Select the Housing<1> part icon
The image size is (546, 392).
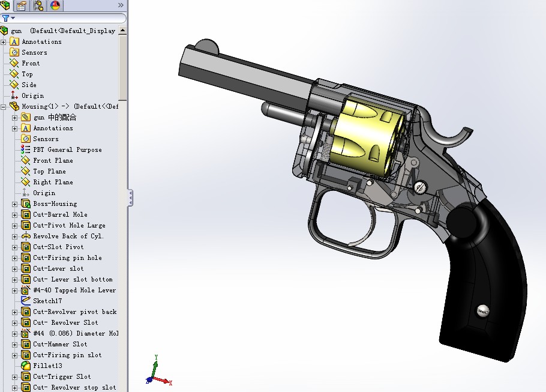pyautogui.click(x=14, y=106)
